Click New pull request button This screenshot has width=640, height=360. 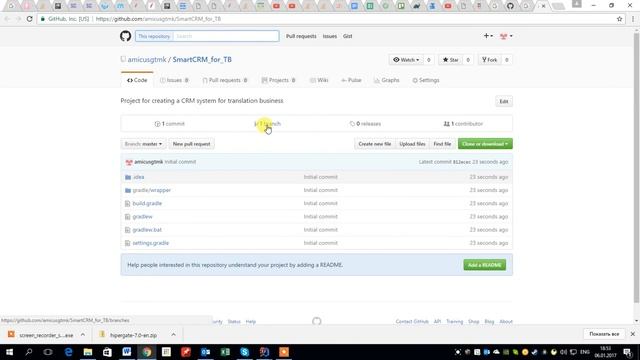coord(191,144)
